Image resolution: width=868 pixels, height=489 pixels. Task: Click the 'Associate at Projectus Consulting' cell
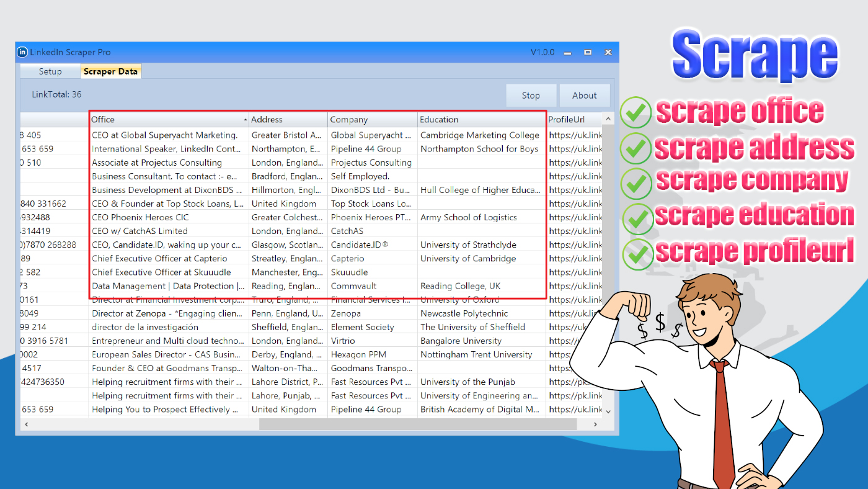pos(169,163)
